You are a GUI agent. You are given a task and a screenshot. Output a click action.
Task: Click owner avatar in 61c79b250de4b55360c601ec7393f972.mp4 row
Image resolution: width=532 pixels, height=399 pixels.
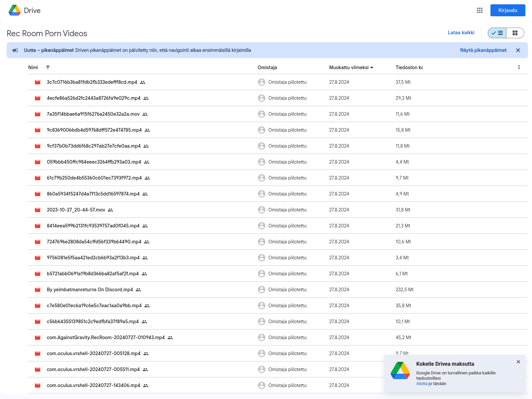pos(262,178)
